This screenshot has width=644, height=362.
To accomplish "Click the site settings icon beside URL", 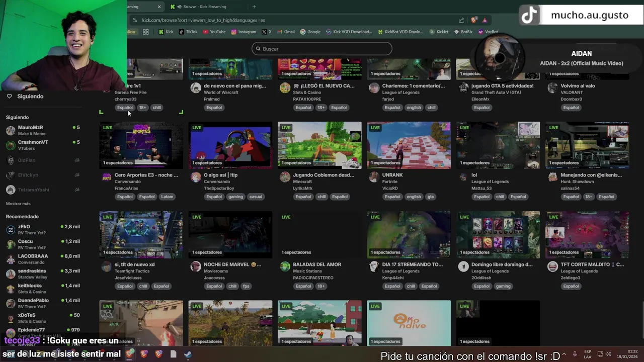I will click(x=134, y=20).
